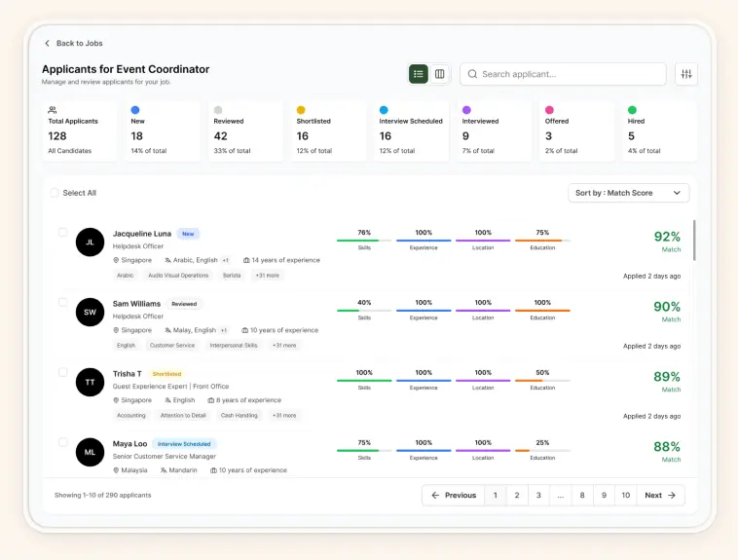Click the back arrow icon next to Back to Jobs

point(47,43)
